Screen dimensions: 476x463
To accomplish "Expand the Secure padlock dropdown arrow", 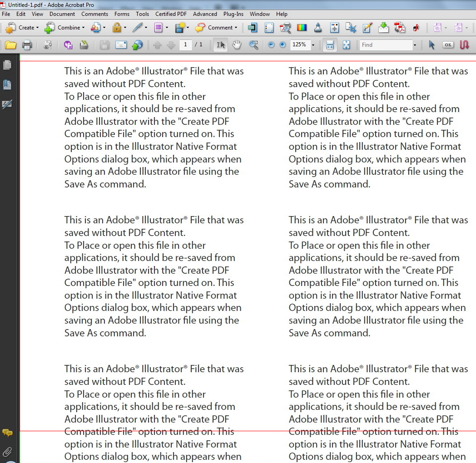I will 125,28.
